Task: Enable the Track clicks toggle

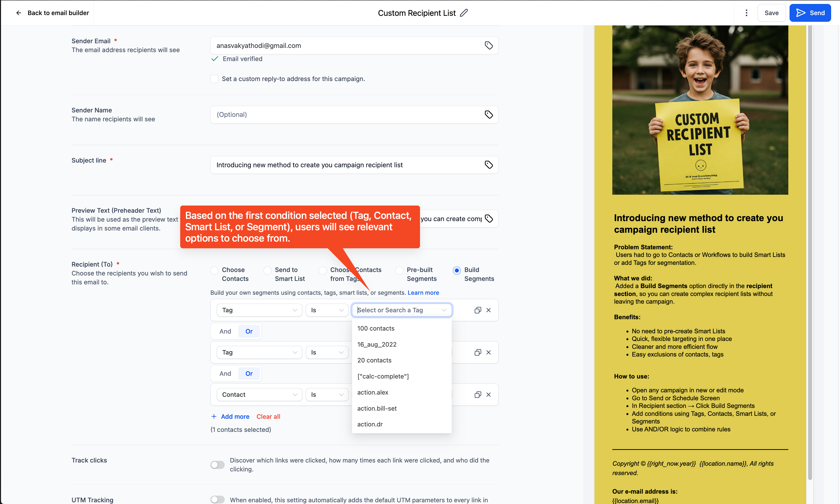Action: click(x=218, y=465)
